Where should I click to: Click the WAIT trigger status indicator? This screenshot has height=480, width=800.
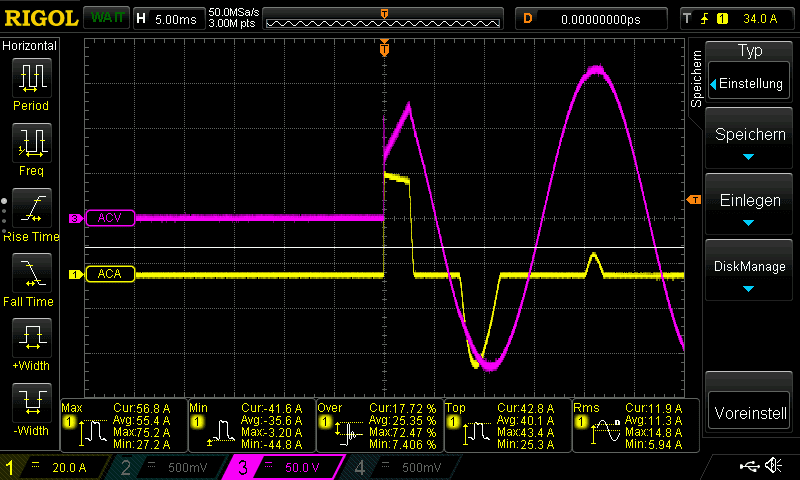click(107, 18)
